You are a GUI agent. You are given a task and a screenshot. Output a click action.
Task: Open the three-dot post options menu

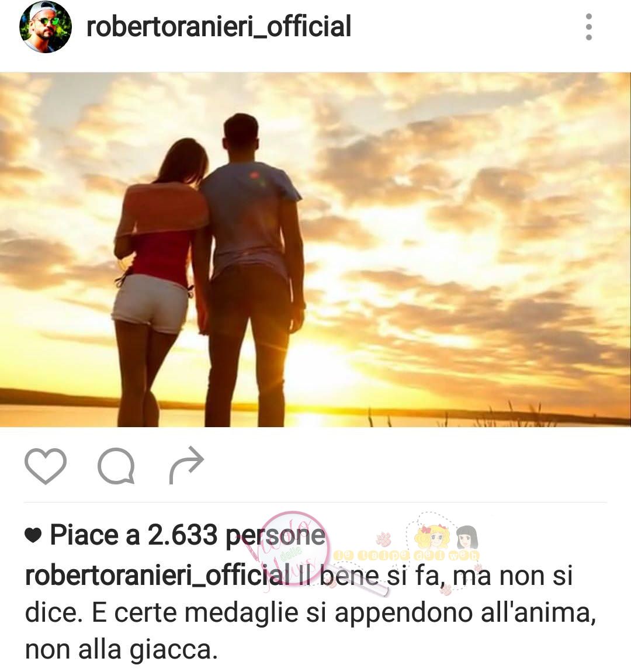pos(589,26)
